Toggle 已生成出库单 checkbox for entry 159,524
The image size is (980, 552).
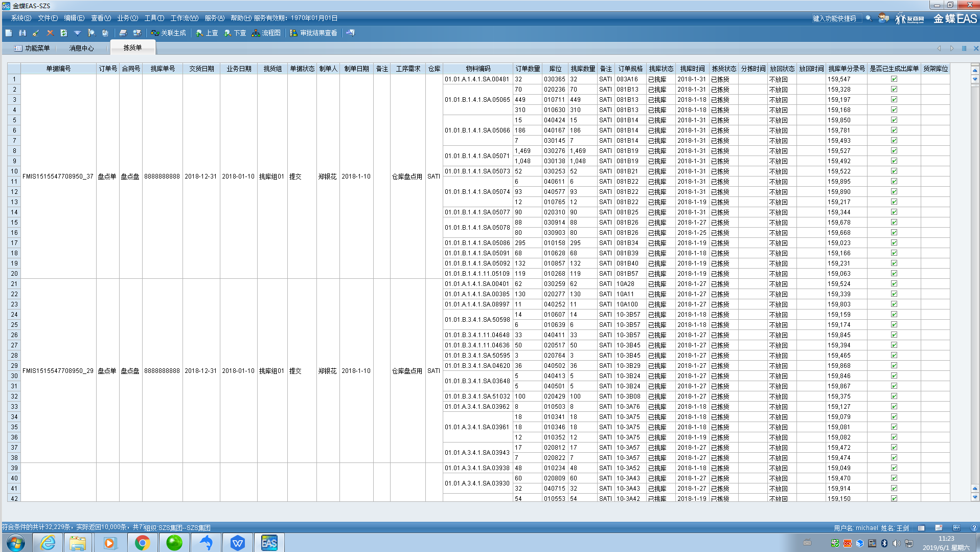point(894,283)
